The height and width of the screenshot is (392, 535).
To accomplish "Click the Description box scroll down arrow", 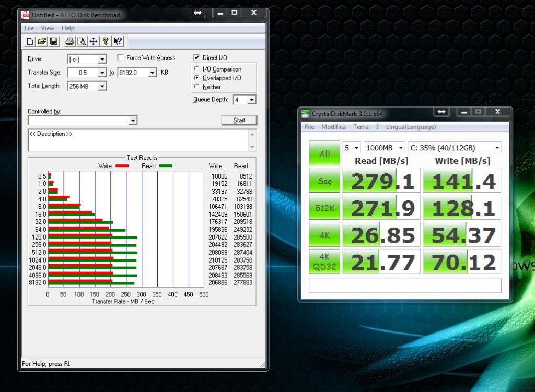I will [x=252, y=147].
